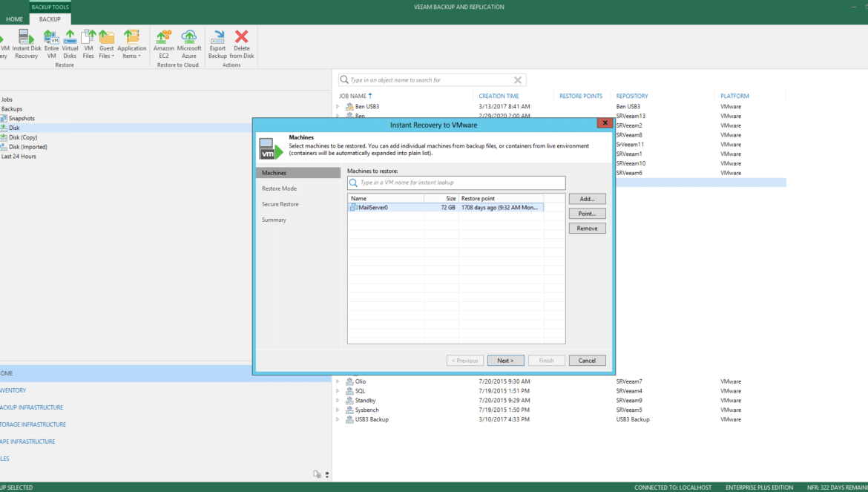
Task: Select the Ben USB3 job icon
Action: click(x=349, y=106)
